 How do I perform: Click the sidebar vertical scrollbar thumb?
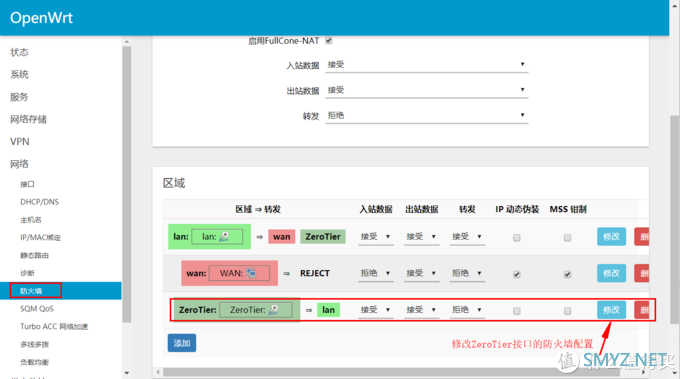127,184
